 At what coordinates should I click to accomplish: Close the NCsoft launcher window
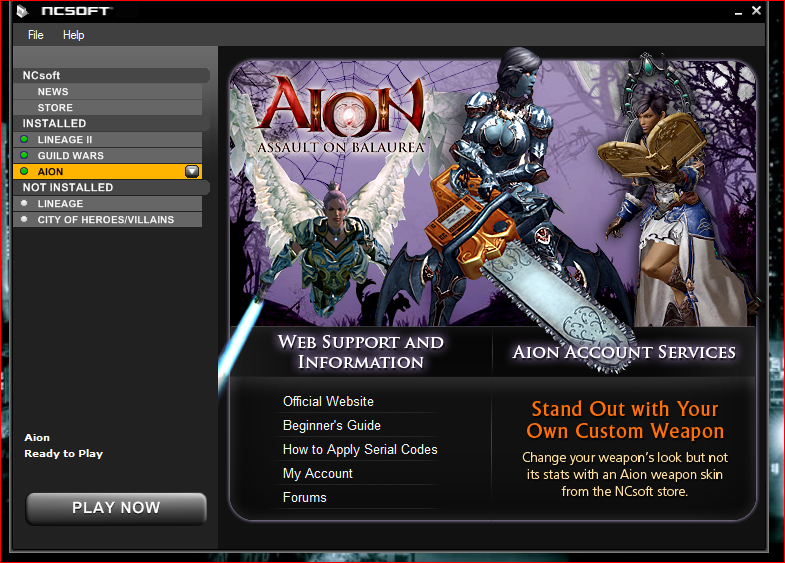point(755,10)
